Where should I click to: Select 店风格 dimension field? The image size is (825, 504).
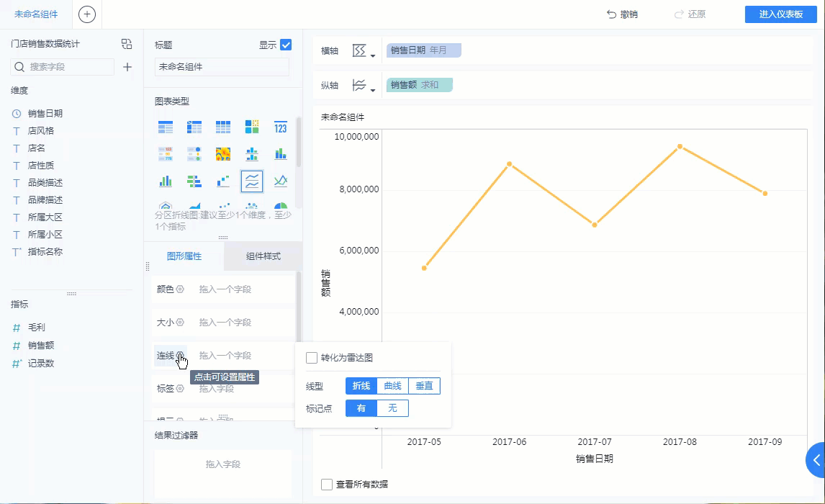[x=41, y=130]
